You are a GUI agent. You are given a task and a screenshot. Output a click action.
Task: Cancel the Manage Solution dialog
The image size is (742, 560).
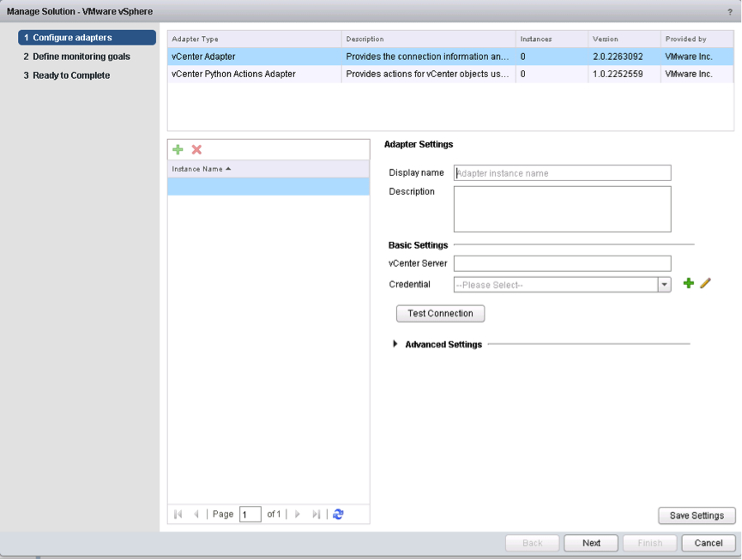pos(708,543)
